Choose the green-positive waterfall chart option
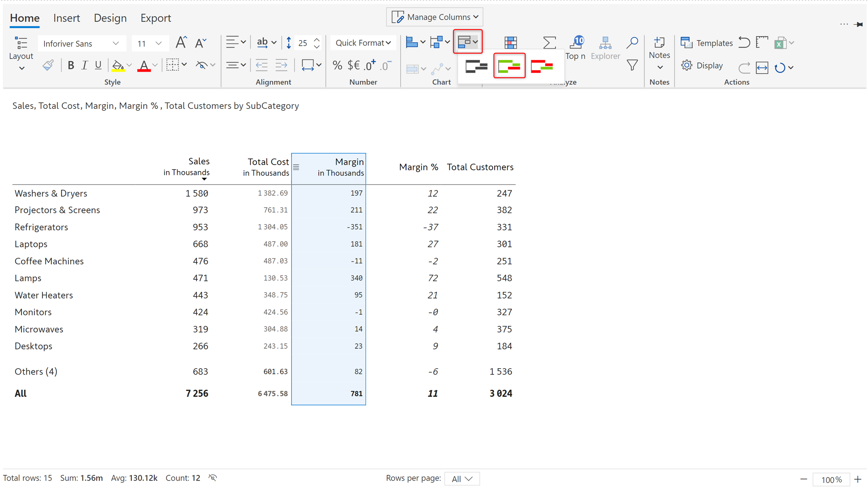This screenshot has height=490, width=868. 509,66
